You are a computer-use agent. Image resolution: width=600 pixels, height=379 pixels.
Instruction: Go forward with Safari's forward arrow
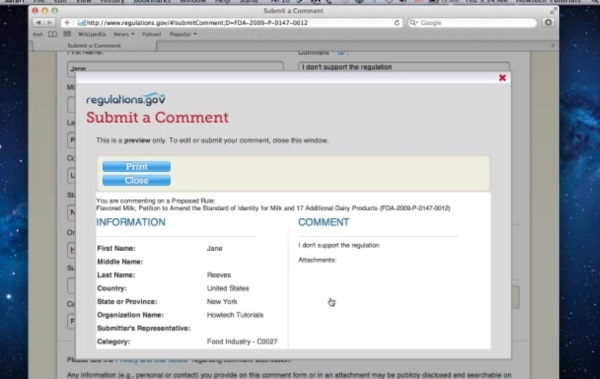49,23
